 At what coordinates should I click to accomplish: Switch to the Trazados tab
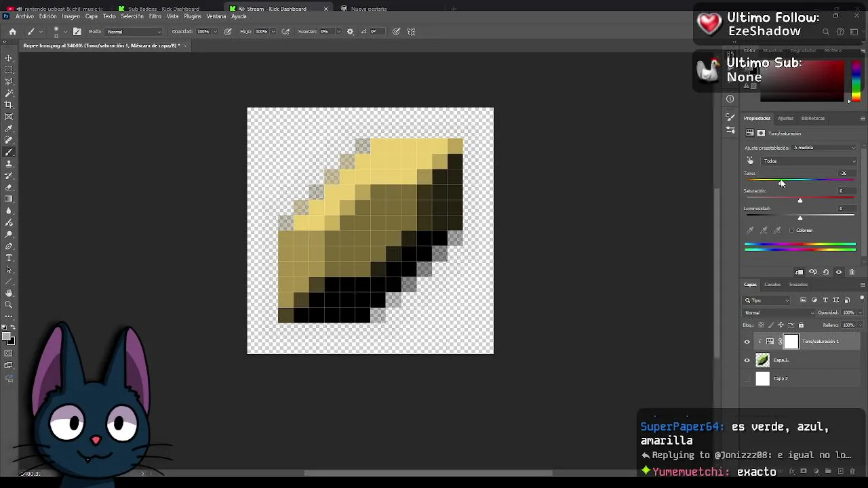[797, 285]
